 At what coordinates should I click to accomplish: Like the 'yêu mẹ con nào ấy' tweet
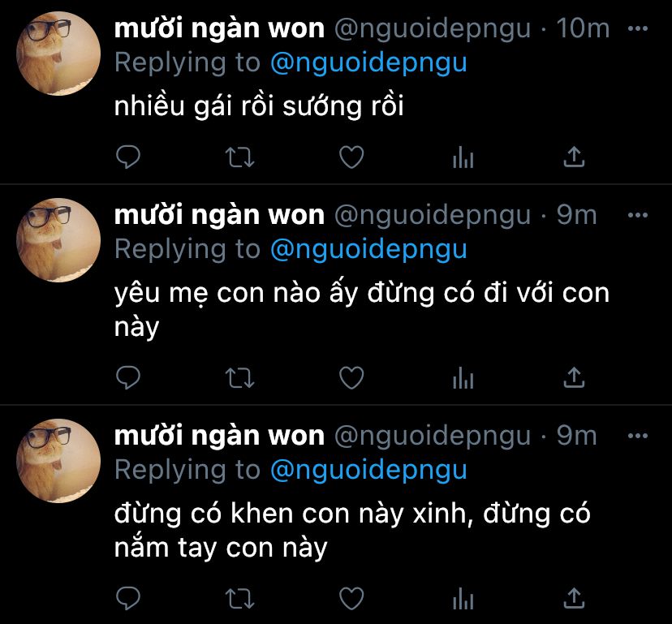point(351,377)
